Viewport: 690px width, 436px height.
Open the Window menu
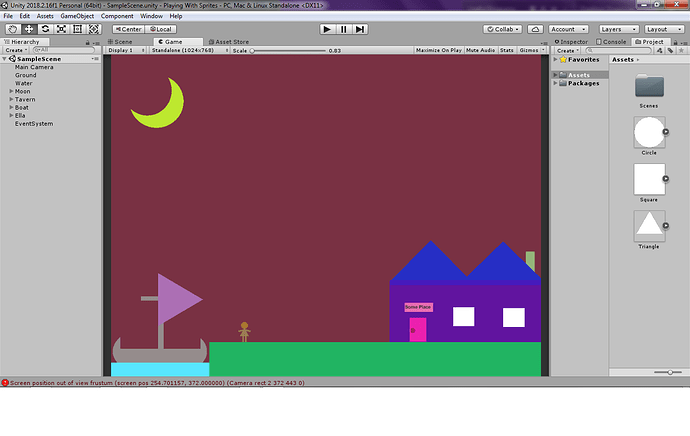point(151,16)
